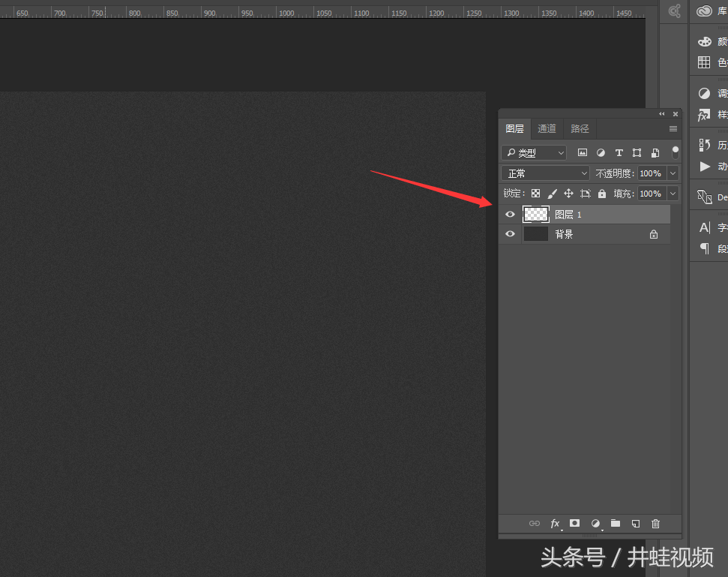Enable the prevent artboard auto-nesting lock
The width and height of the screenshot is (728, 577).
pyautogui.click(x=585, y=194)
